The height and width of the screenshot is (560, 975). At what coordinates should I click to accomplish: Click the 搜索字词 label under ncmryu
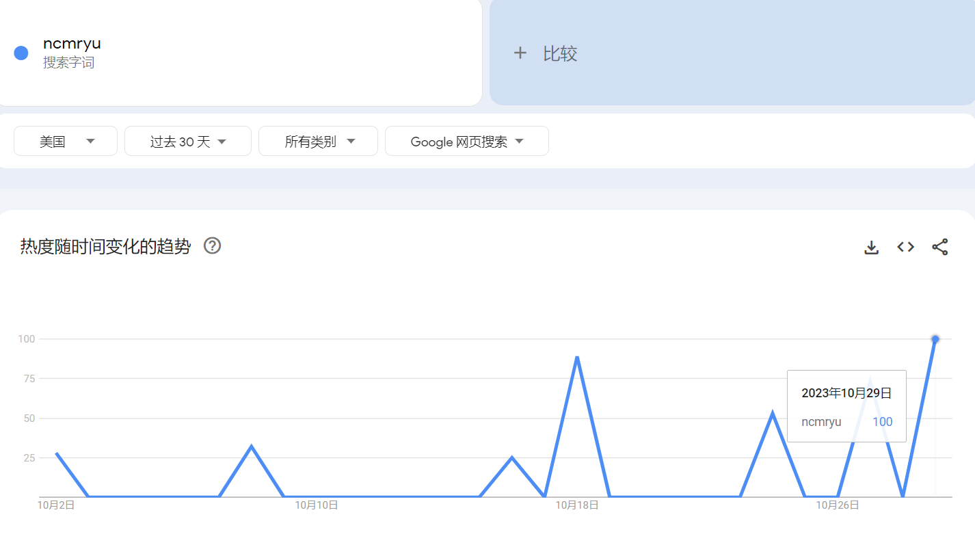point(68,63)
